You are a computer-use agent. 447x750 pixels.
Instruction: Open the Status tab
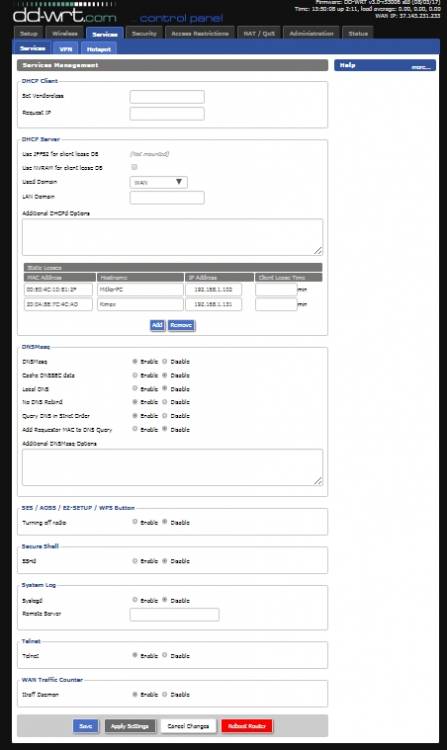click(358, 33)
